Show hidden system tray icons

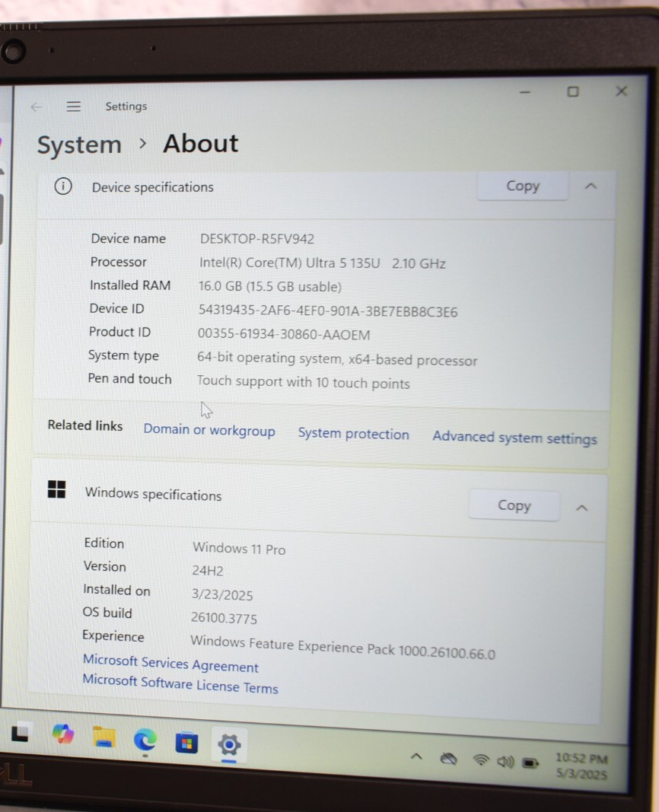click(x=416, y=756)
